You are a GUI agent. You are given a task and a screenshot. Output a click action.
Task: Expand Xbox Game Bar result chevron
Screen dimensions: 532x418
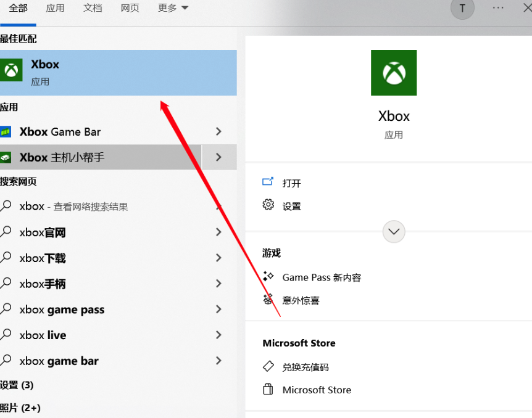click(219, 131)
